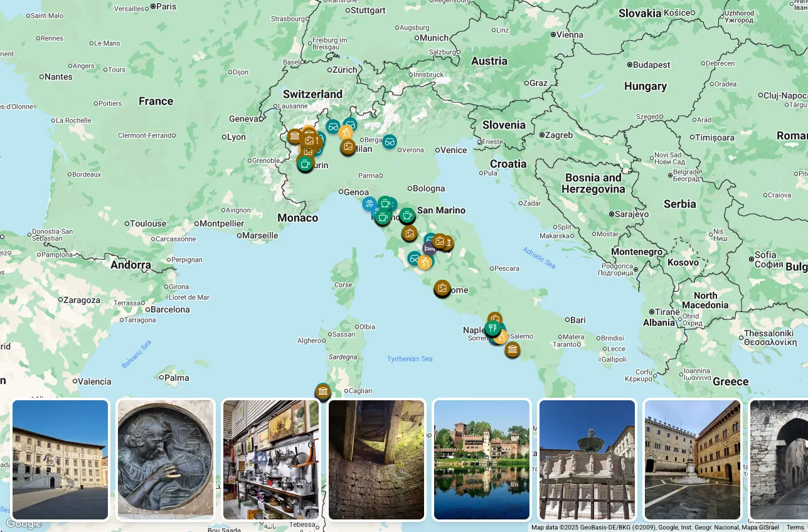Image resolution: width=808 pixels, height=532 pixels.
Task: Click the Genoa city label
Action: 357,192
